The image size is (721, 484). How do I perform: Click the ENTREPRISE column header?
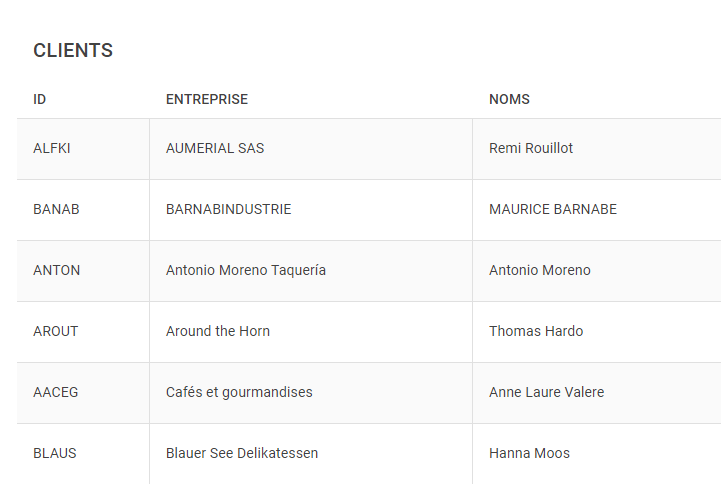207,99
